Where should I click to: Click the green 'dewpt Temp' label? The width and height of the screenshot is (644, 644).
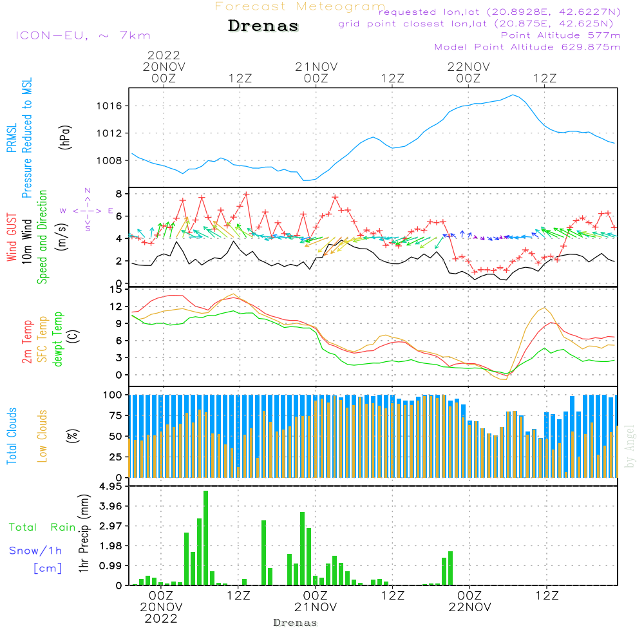(x=58, y=339)
